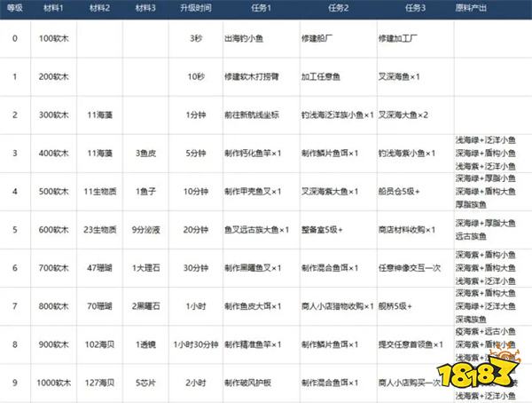This screenshot has height=403, width=532.
Task: Select the '材料3' column header
Action: click(x=145, y=8)
